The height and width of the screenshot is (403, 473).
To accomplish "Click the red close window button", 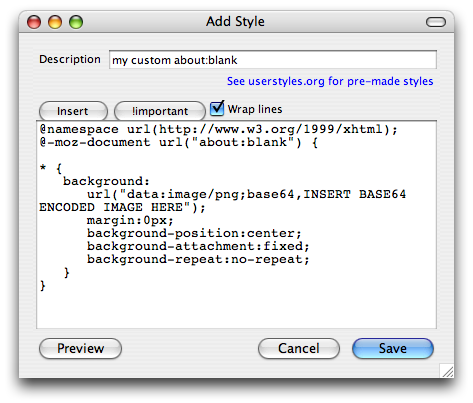I will coord(34,22).
